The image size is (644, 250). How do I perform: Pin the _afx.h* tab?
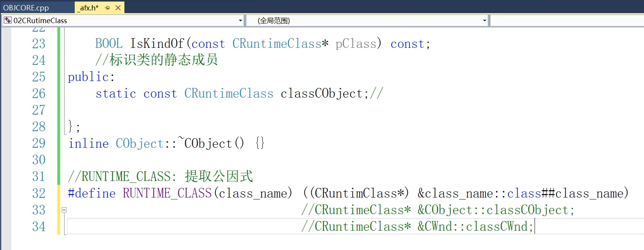pyautogui.click(x=107, y=8)
